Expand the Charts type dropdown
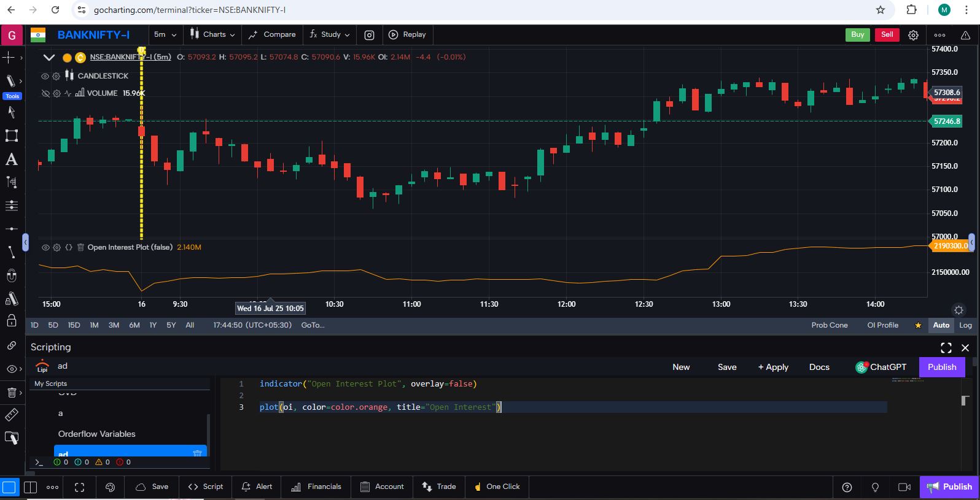Image resolution: width=980 pixels, height=500 pixels. coord(212,35)
